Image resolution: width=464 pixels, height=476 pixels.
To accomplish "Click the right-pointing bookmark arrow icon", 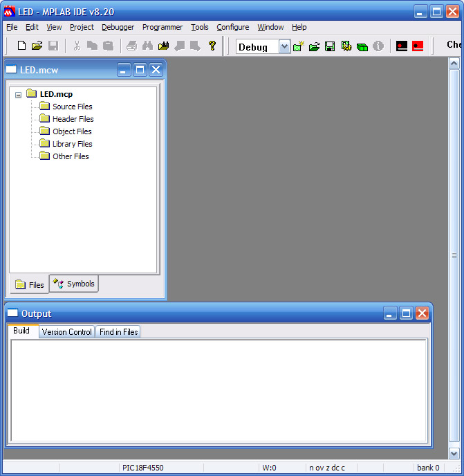I will point(195,46).
